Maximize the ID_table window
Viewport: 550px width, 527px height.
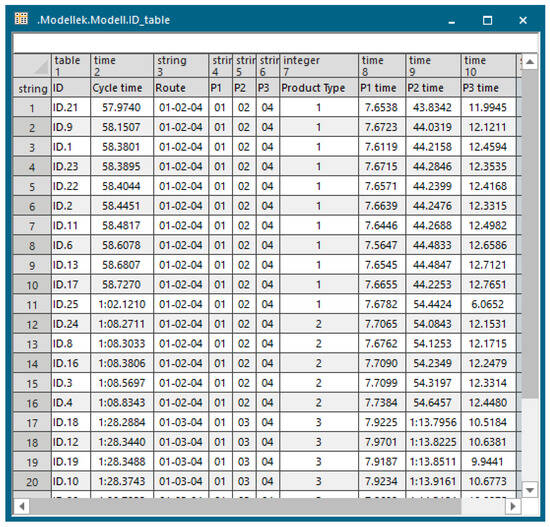coord(487,20)
